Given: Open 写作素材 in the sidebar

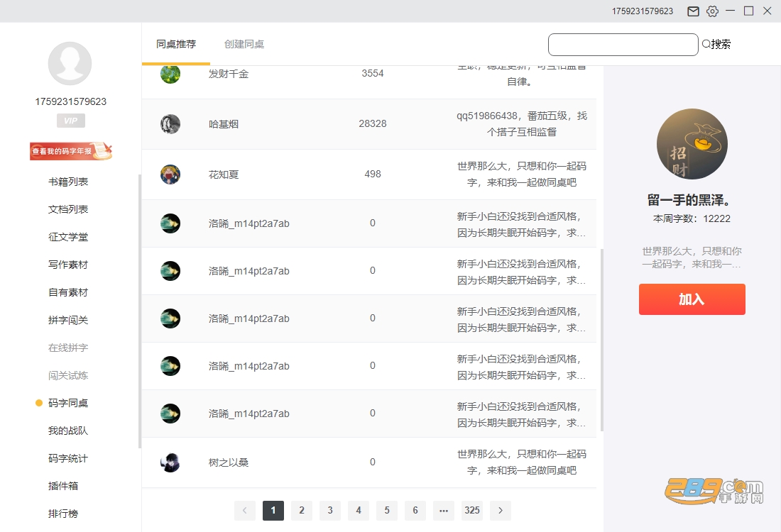Looking at the screenshot, I should (x=68, y=265).
